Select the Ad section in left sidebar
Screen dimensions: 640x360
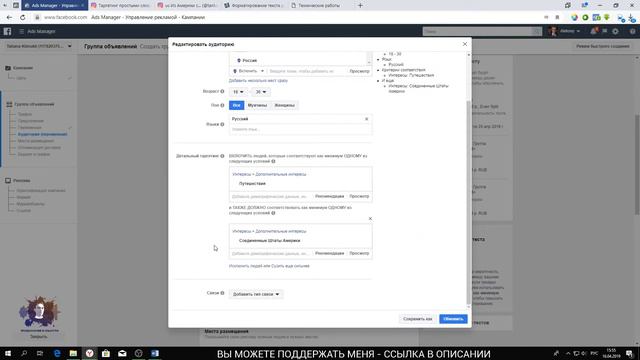[21, 180]
